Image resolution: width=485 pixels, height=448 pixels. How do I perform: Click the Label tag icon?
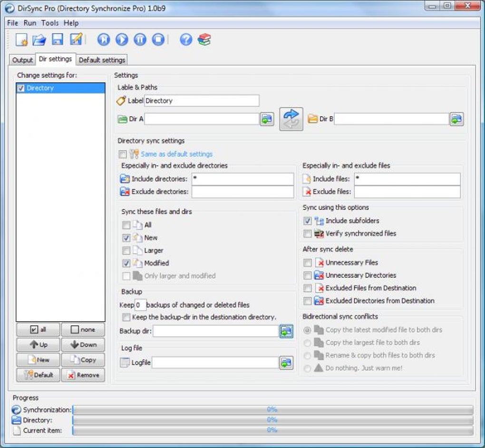(121, 101)
